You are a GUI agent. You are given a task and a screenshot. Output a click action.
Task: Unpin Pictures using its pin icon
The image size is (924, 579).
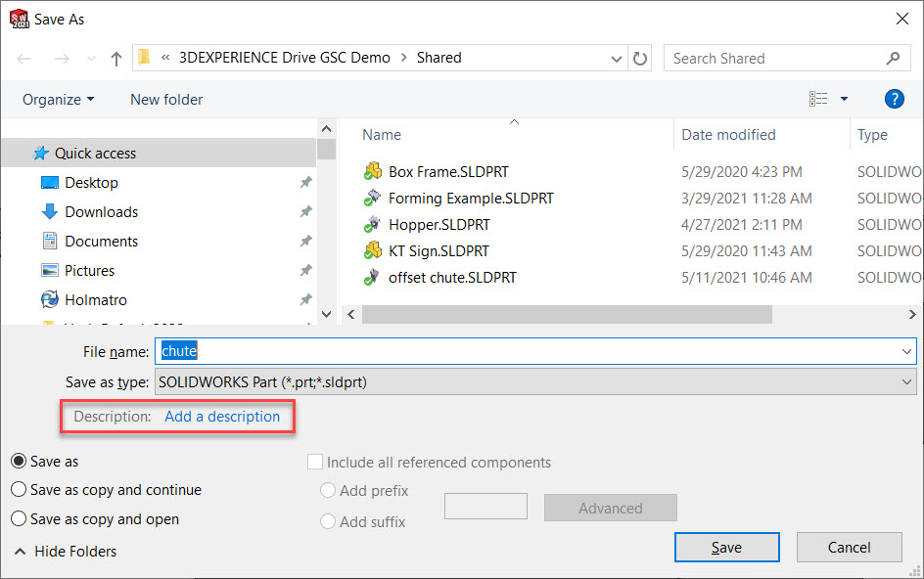[x=305, y=270]
